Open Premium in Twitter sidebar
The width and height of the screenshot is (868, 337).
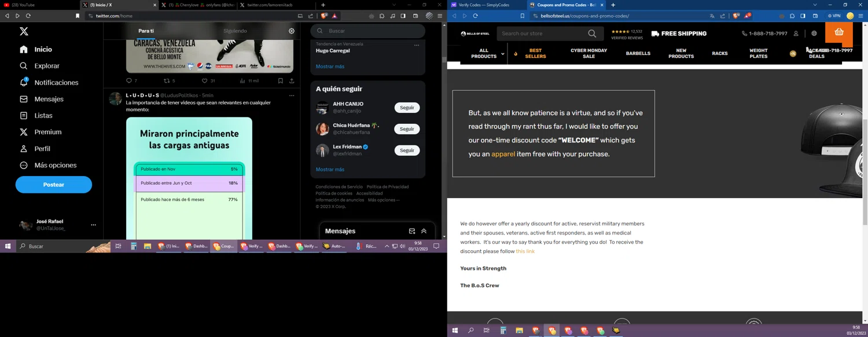point(41,132)
